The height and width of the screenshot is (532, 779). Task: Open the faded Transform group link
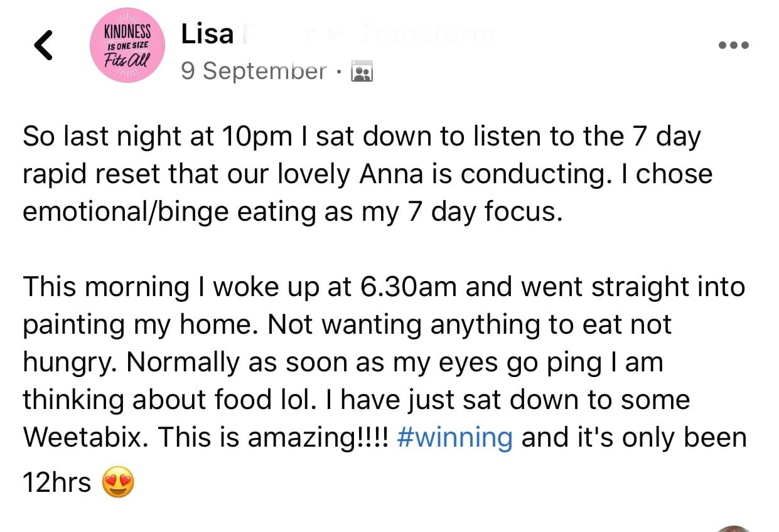(x=427, y=35)
